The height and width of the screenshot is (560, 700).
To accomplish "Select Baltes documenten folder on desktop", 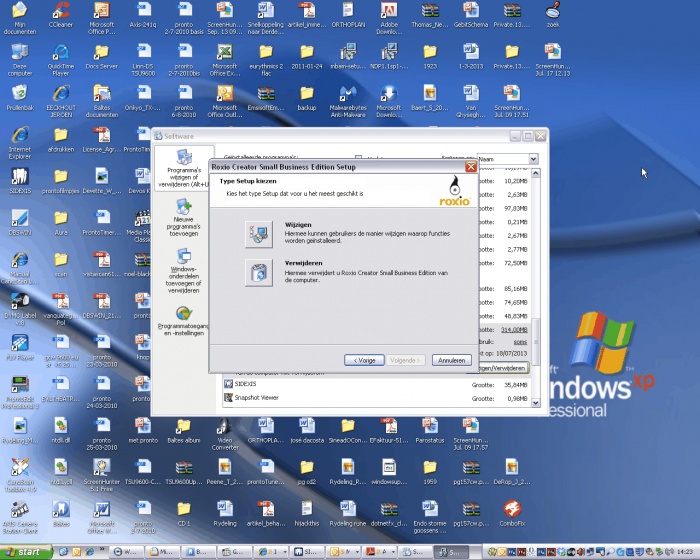I will [x=101, y=101].
